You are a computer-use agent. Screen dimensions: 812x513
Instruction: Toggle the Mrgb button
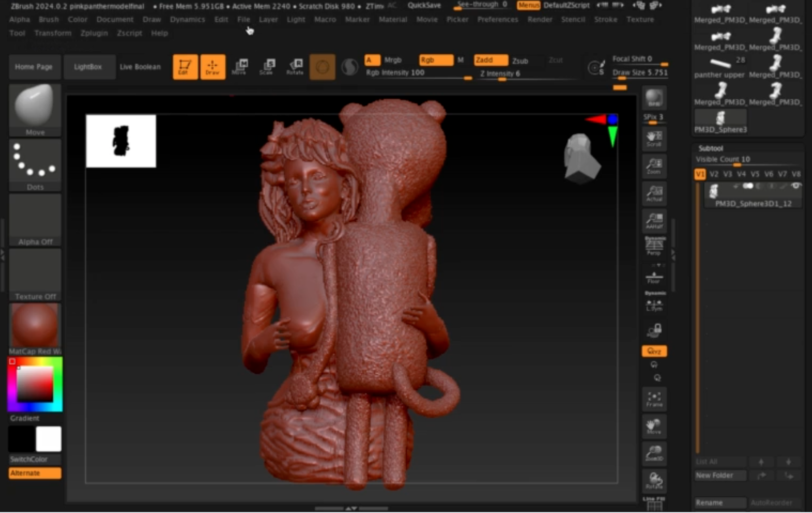point(393,60)
